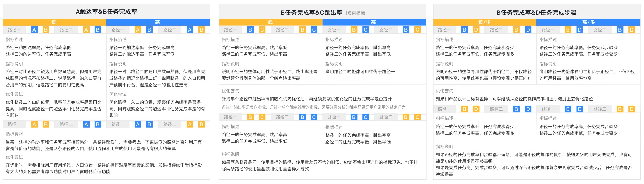644x184 pixels.
Task: Click the blue A badge beside top-left 路径一
Action: [34, 30]
